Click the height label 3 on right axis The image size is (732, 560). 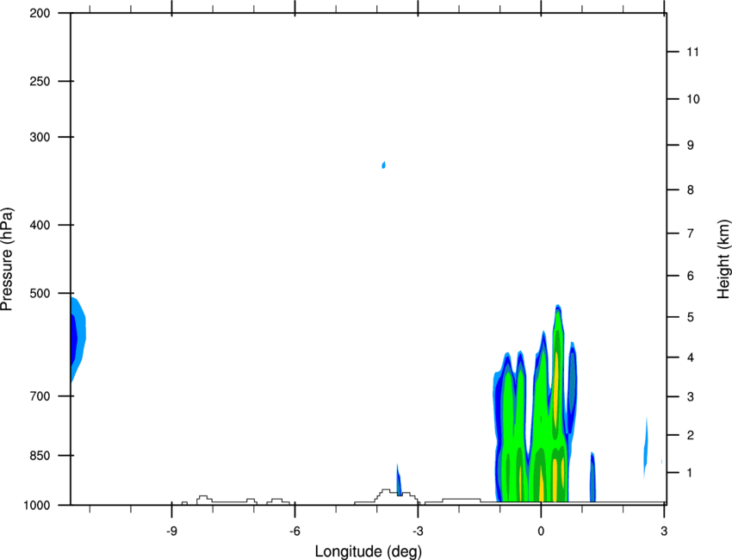point(691,397)
